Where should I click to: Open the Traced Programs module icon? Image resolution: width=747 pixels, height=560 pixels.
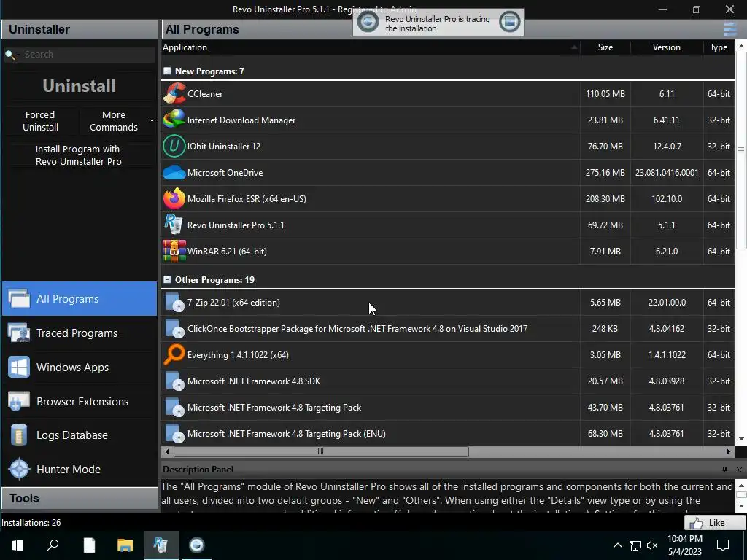coord(19,332)
